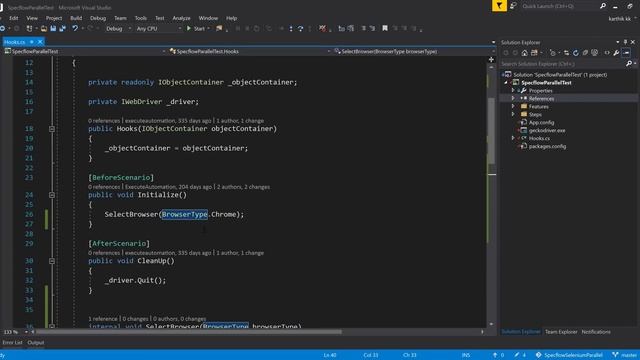The width and height of the screenshot is (640, 360).
Task: Open the Debug configuration dropdown
Action: pos(130,29)
